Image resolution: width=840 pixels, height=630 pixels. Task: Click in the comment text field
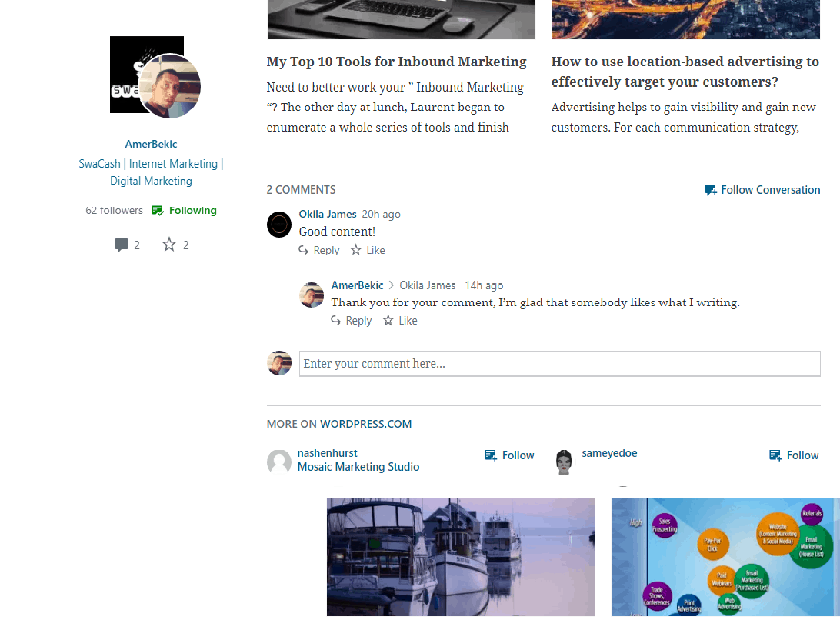point(560,364)
